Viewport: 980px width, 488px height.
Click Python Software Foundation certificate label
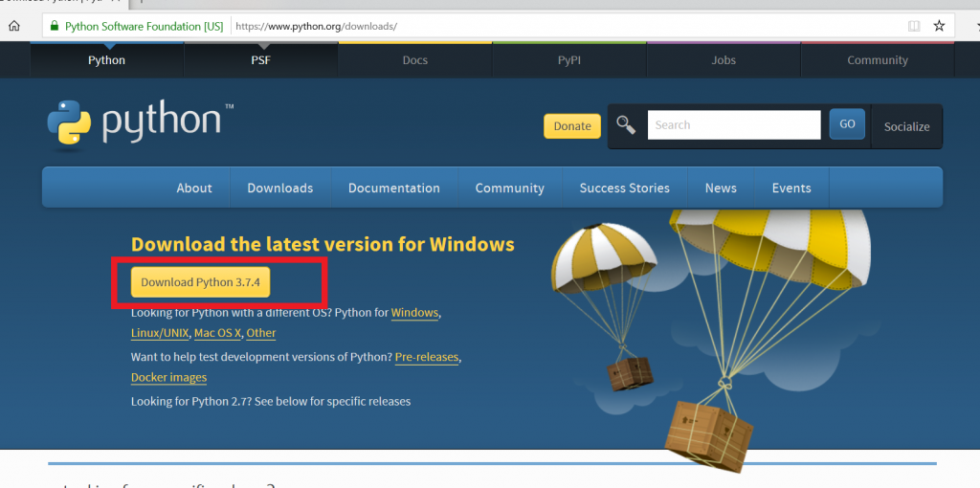click(x=144, y=26)
